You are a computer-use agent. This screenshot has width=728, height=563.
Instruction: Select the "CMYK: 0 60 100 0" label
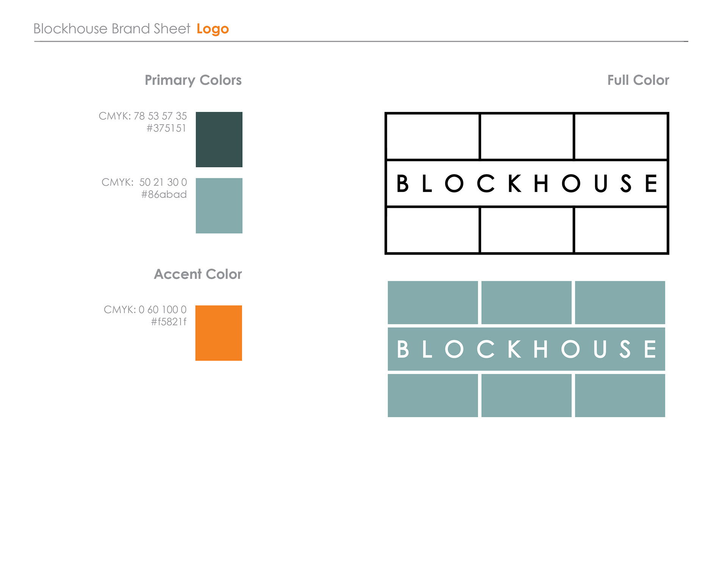point(145,310)
